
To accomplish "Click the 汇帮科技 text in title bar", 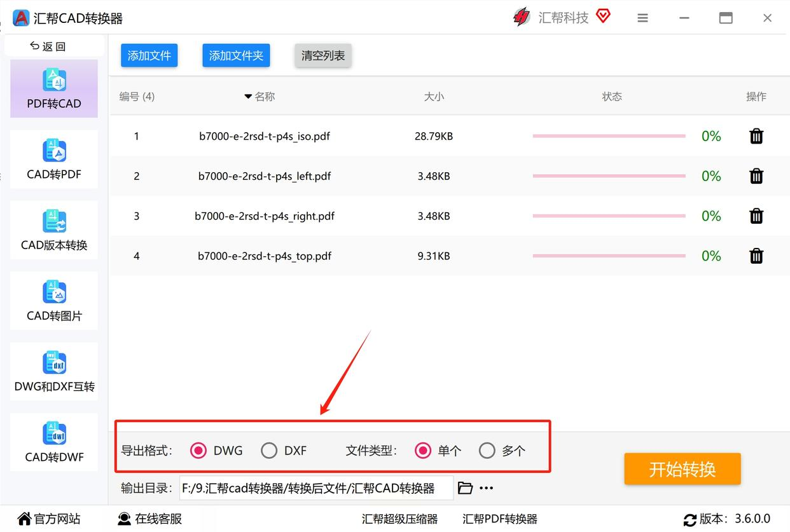I will [x=564, y=18].
